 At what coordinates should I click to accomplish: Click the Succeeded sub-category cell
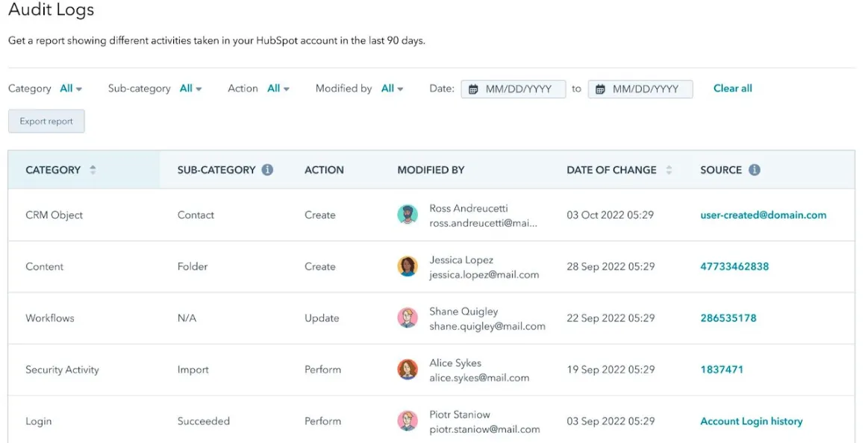203,421
